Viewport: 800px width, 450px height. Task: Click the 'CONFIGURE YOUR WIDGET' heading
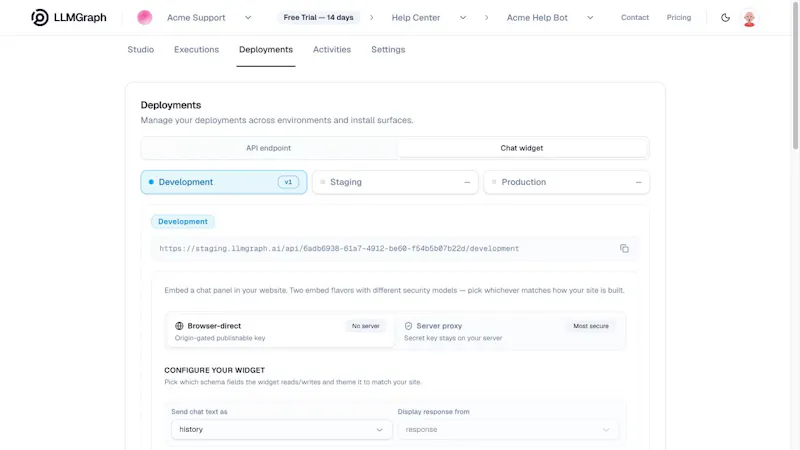214,370
